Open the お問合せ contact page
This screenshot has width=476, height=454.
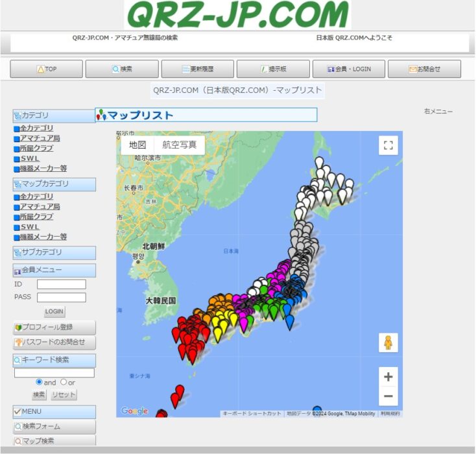point(424,69)
